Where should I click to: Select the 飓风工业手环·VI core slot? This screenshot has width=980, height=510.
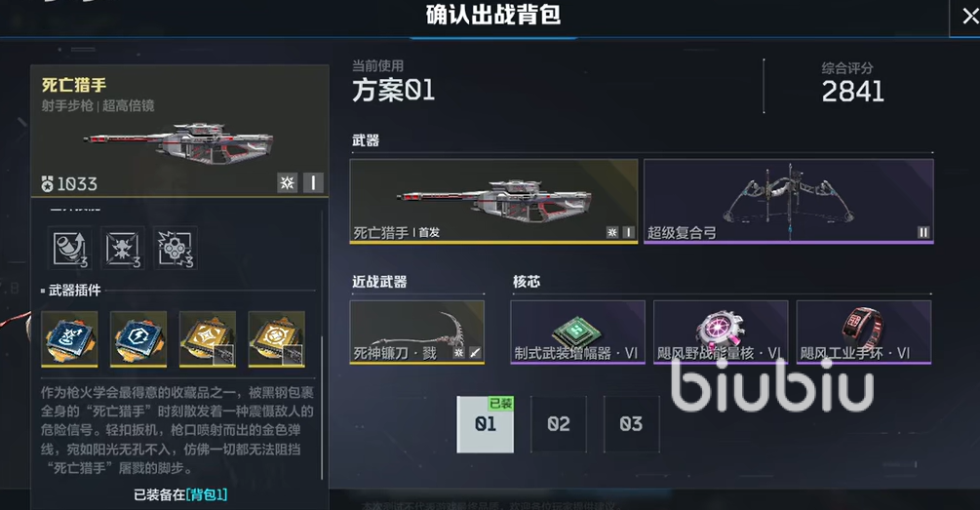point(864,332)
